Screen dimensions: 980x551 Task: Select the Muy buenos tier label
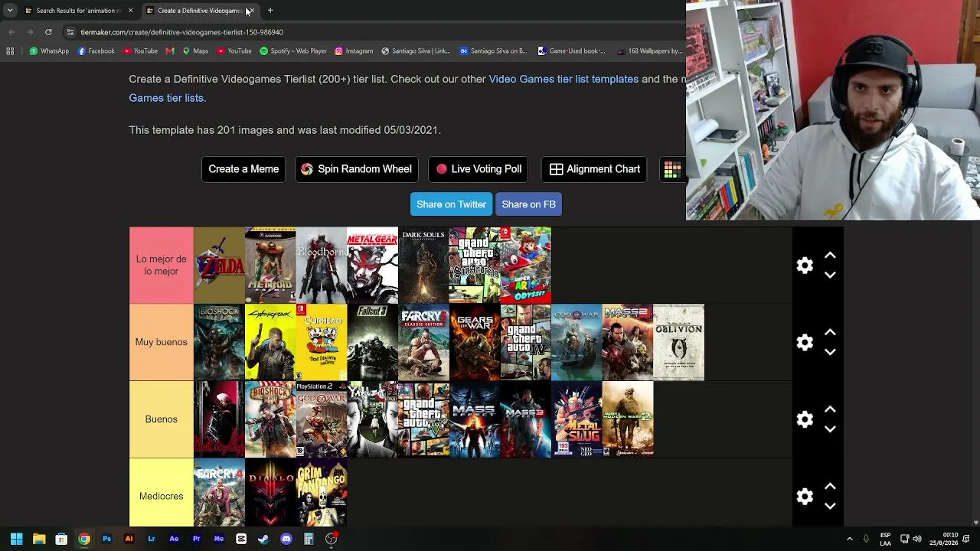161,342
